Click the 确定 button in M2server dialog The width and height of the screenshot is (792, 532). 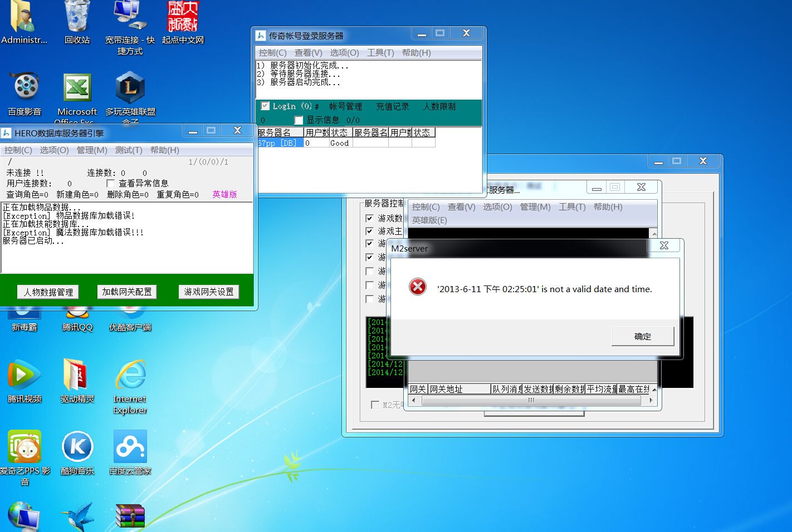click(x=643, y=336)
